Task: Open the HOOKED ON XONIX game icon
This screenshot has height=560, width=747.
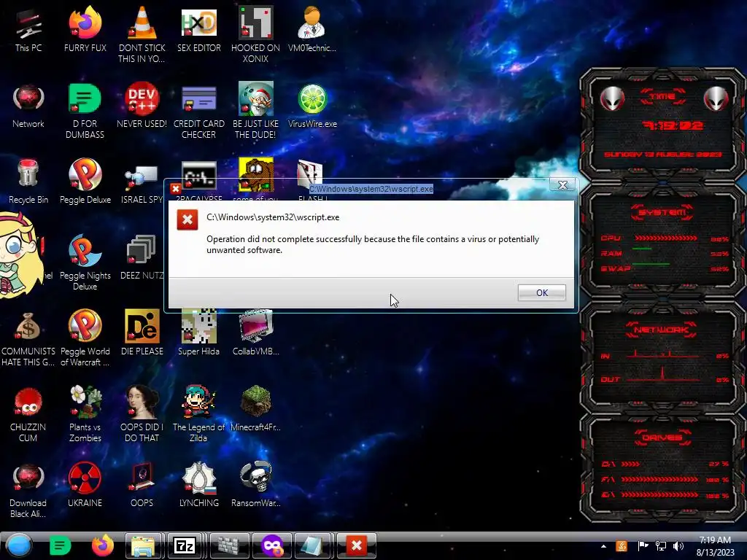Action: 255,34
